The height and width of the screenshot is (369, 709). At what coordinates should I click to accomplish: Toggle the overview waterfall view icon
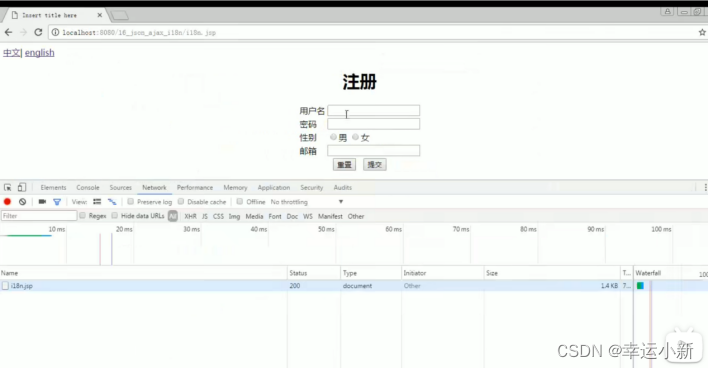112,202
